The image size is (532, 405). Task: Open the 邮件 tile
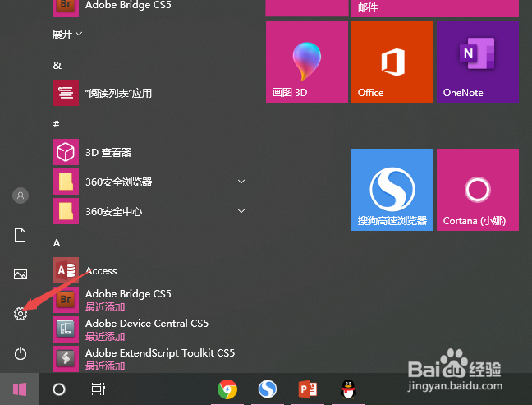click(435, 8)
